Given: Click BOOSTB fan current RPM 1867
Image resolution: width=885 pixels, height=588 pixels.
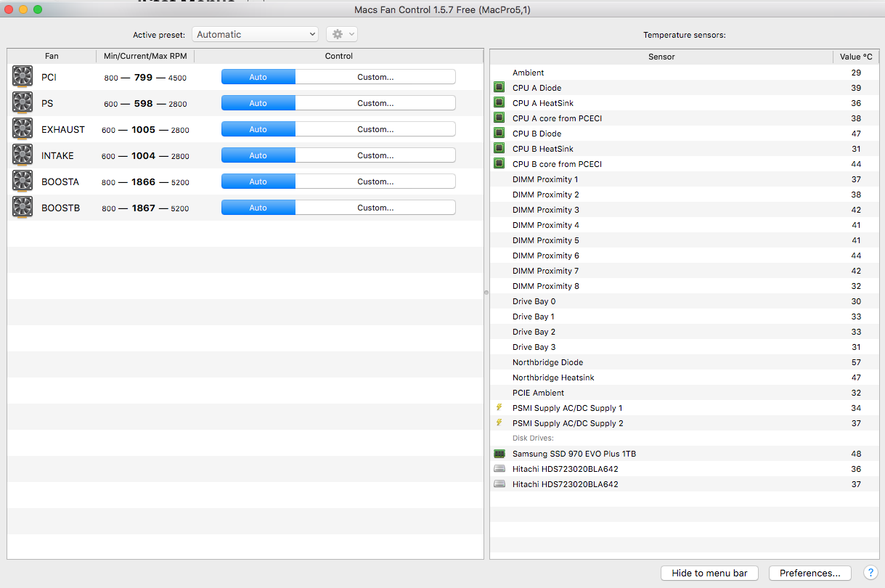Looking at the screenshot, I should (143, 208).
